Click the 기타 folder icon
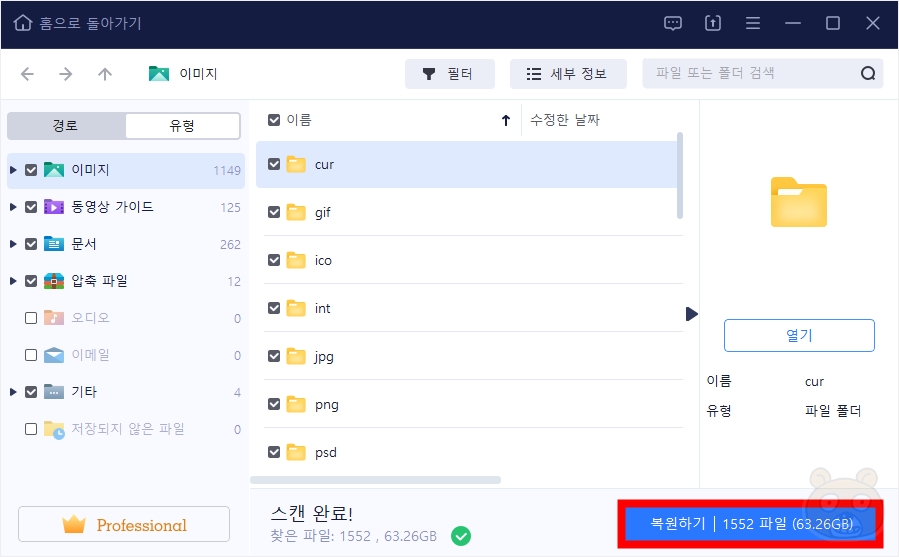This screenshot has height=557, width=899. [54, 392]
